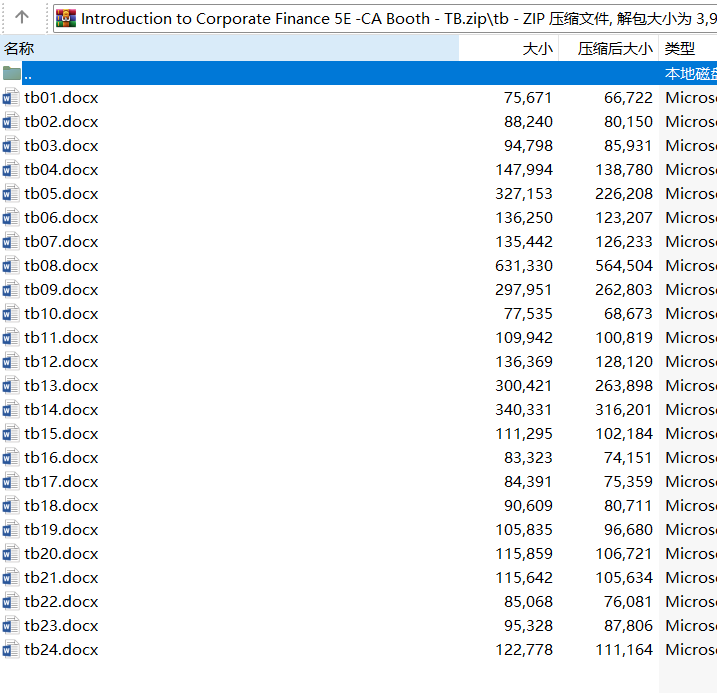Screen dimensions: 717x693
Task: Click the parent folder icon in first row
Action: [x=11, y=73]
